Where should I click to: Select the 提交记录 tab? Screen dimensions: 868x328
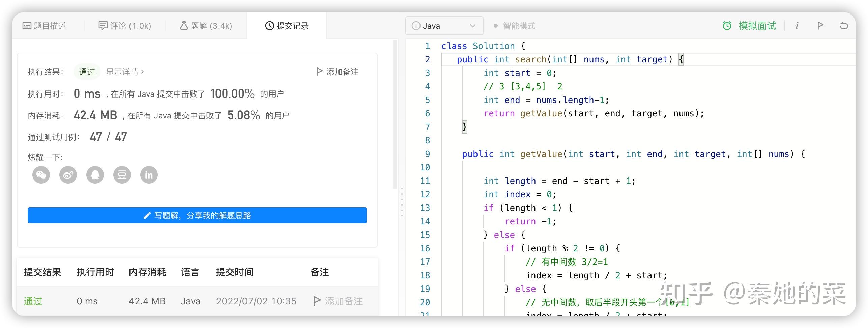coord(287,26)
